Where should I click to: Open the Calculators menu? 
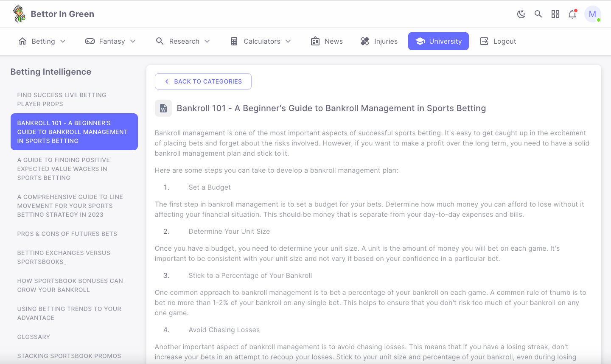click(261, 41)
